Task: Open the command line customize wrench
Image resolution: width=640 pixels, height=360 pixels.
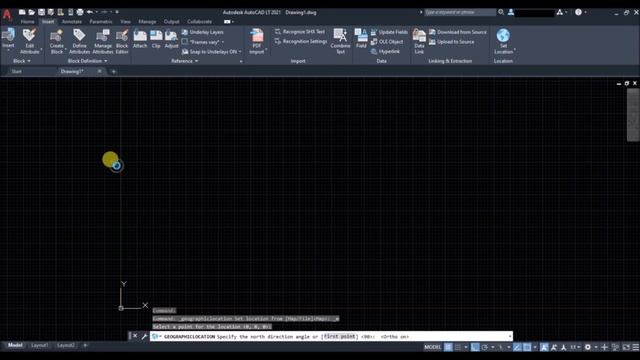Action: tap(144, 336)
